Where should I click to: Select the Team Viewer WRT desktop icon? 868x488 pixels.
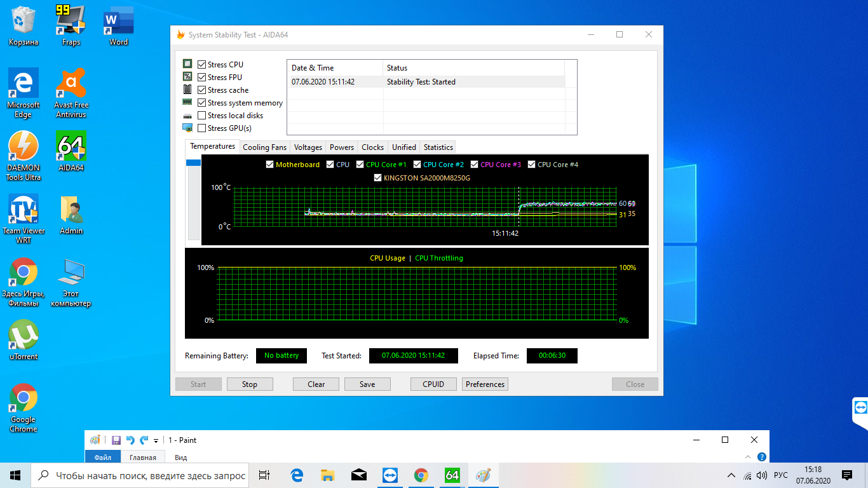click(24, 219)
